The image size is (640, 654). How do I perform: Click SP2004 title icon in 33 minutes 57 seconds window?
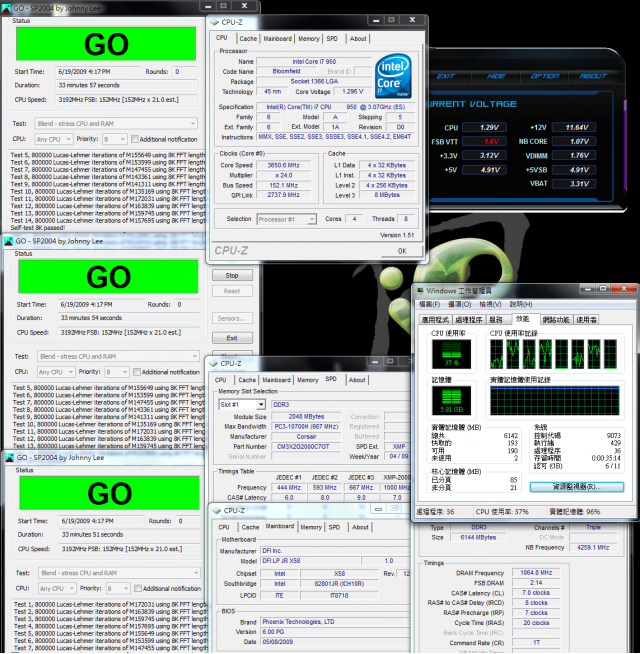coord(6,8)
